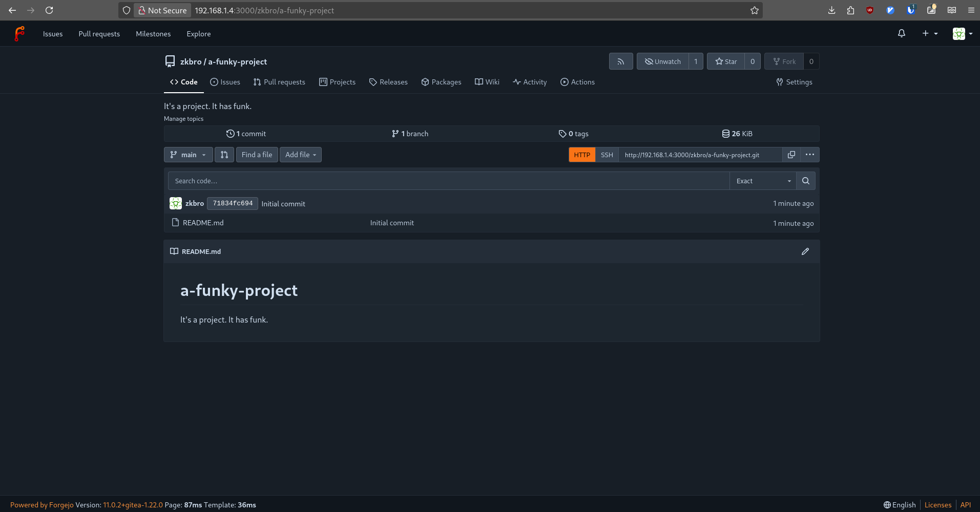The height and width of the screenshot is (512, 980).
Task: Open the Forgejo home logo
Action: pyautogui.click(x=19, y=34)
